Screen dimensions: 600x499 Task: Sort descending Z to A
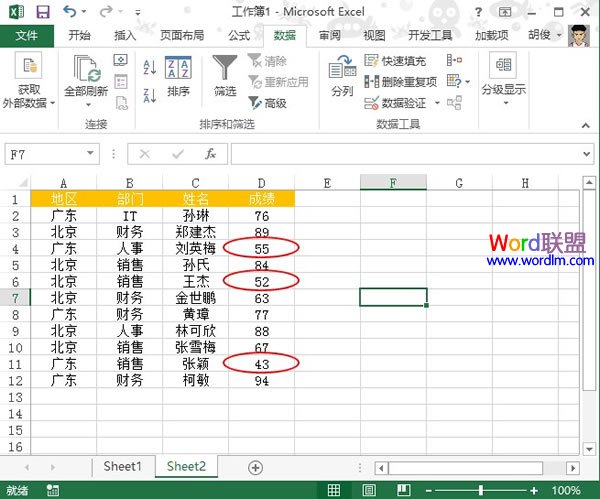(x=150, y=95)
